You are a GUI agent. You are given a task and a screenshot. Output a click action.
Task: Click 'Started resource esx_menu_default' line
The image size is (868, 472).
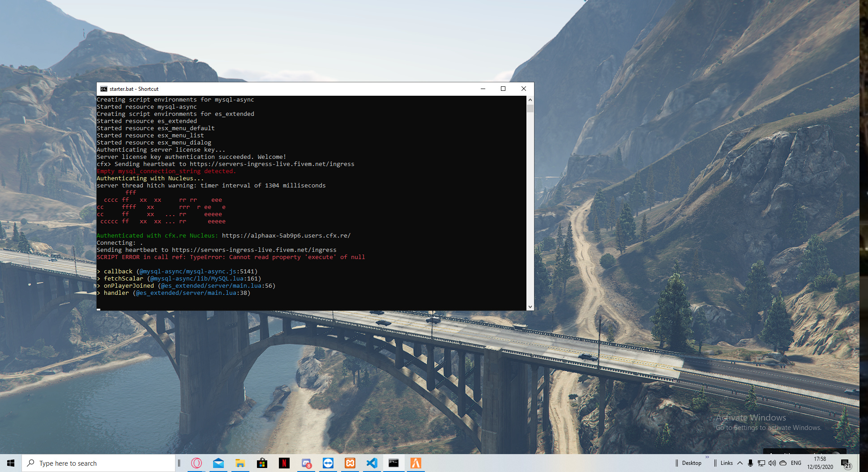click(156, 128)
